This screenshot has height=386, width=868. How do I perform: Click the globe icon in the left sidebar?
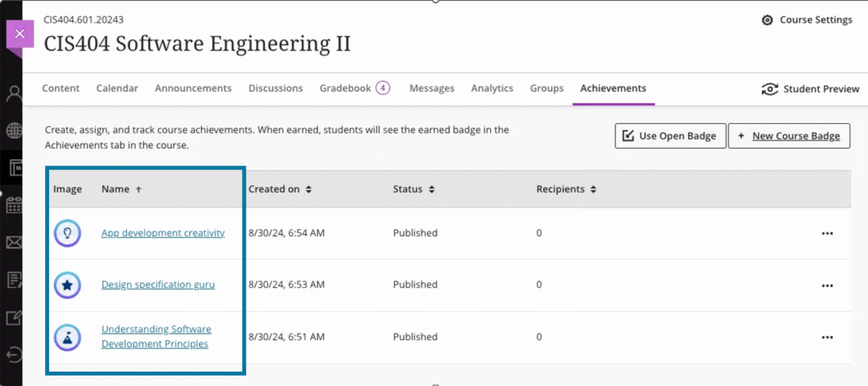[14, 131]
